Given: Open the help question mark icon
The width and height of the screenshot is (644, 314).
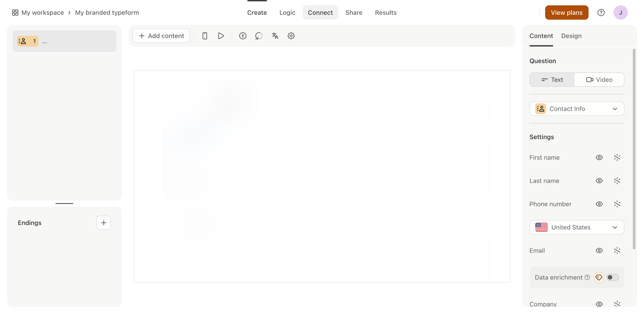Looking at the screenshot, I should pos(601,12).
